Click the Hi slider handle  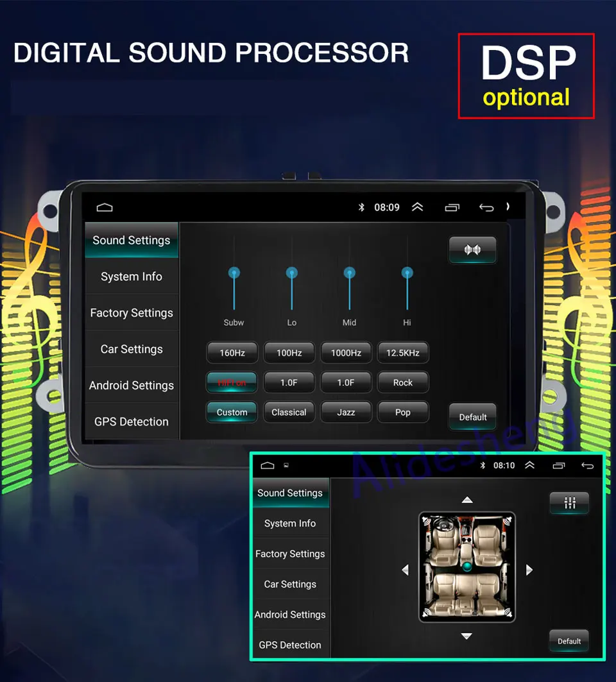(x=407, y=273)
